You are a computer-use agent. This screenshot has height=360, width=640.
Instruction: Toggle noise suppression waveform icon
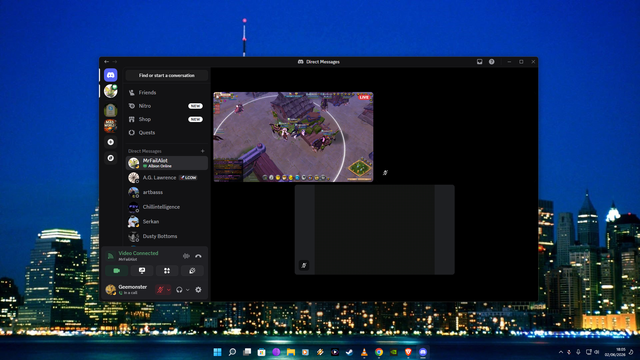[x=186, y=256]
